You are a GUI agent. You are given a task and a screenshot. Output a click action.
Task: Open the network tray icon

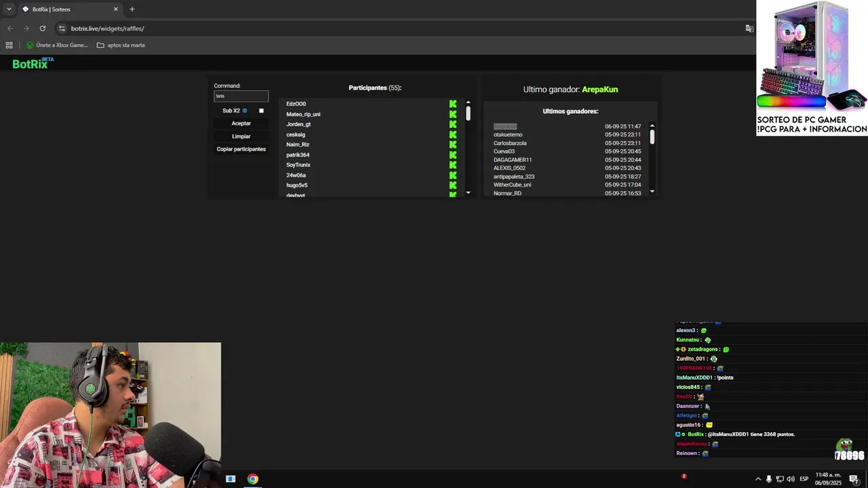point(780,479)
